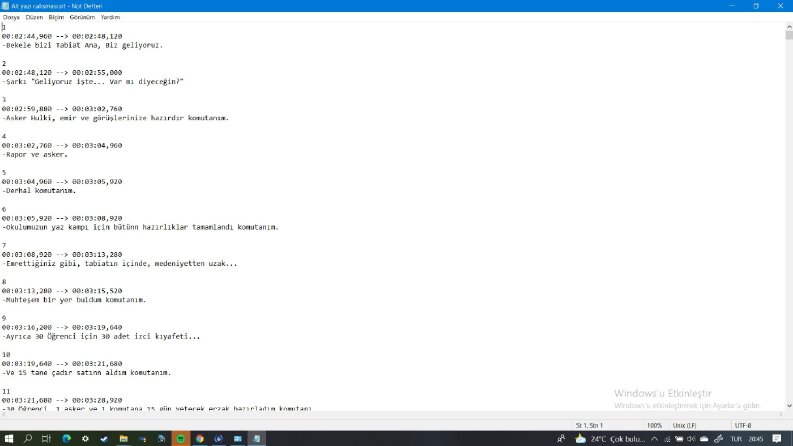The height and width of the screenshot is (446, 793).
Task: Click vertical scrollbar up arrow
Action: click(789, 26)
